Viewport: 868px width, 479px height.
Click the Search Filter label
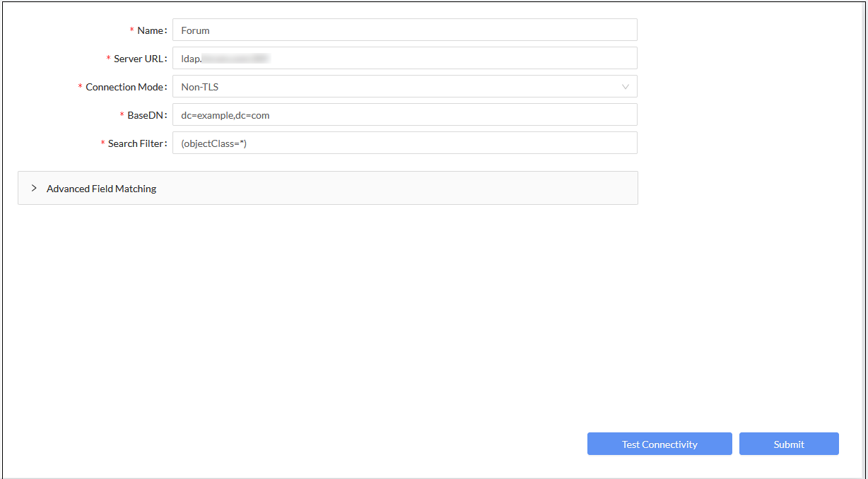pos(134,143)
